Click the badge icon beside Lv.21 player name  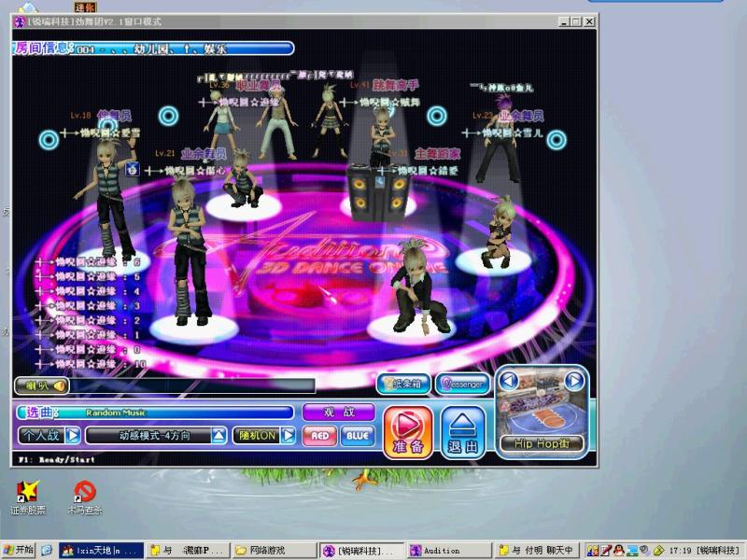pyautogui.click(x=133, y=169)
